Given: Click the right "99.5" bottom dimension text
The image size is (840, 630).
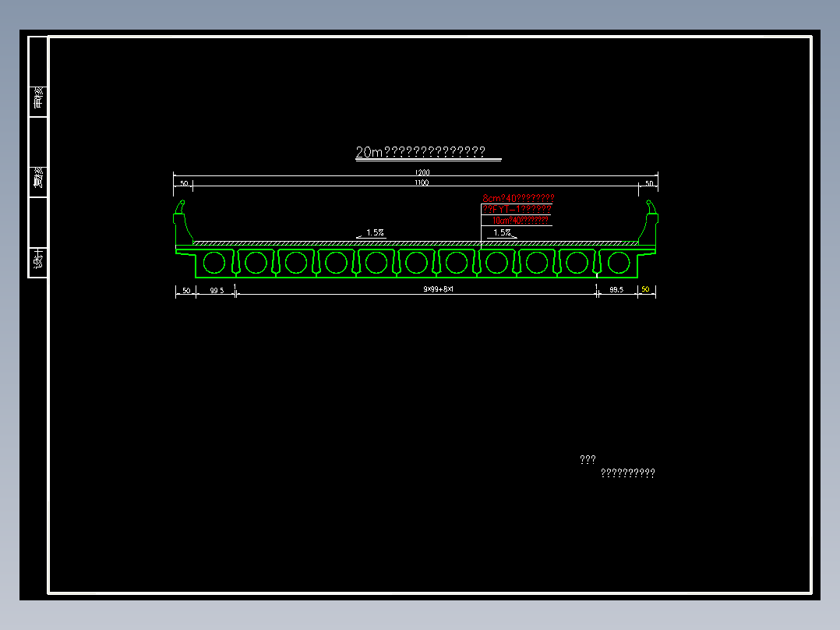Looking at the screenshot, I should (616, 289).
